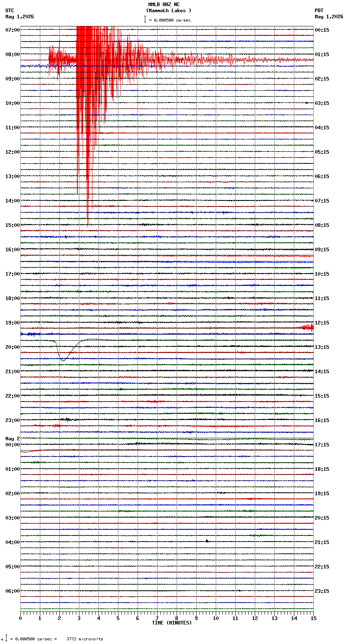Click the '06:00' UTC time label

[x=13, y=591]
